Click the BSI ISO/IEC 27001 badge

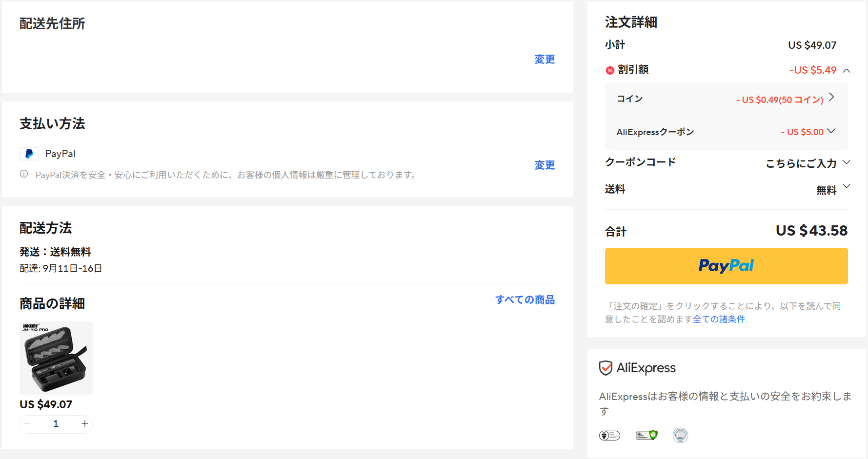tap(609, 436)
